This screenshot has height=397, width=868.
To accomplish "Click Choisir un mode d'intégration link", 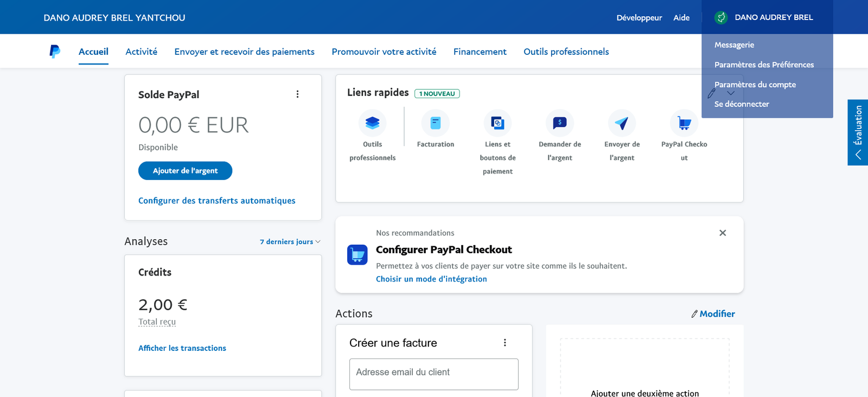I will [431, 279].
